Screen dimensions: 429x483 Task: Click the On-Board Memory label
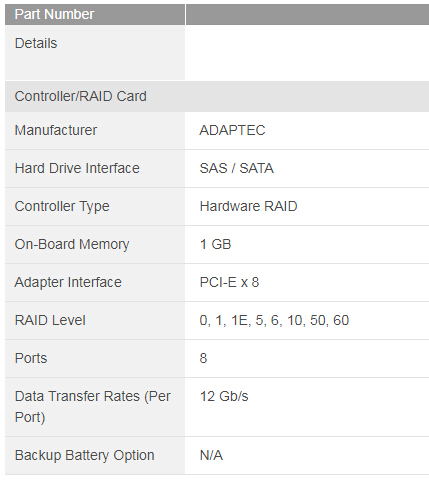[72, 244]
